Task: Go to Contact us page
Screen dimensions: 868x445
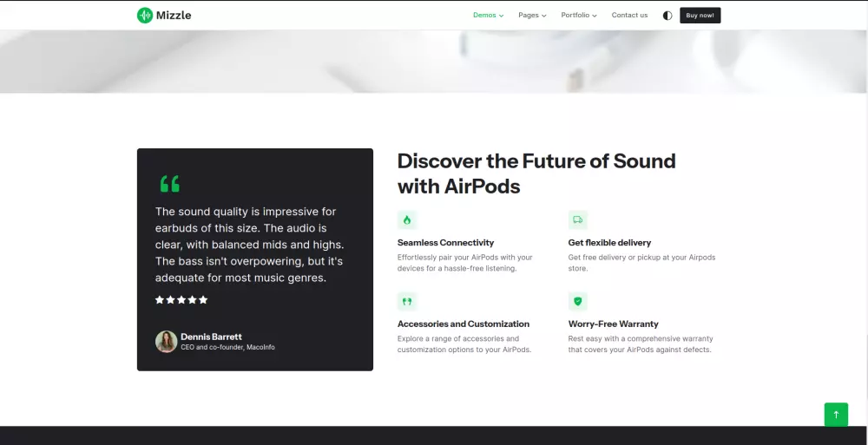Action: pos(629,16)
